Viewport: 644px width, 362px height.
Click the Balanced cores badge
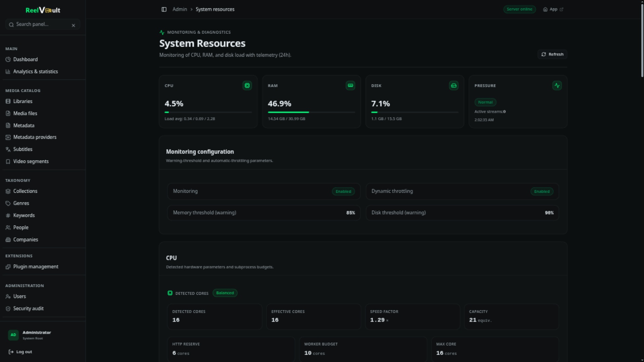225,293
